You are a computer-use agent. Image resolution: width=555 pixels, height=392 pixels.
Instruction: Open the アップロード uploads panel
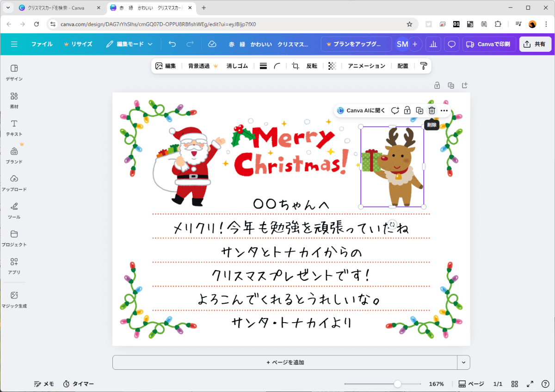click(14, 183)
